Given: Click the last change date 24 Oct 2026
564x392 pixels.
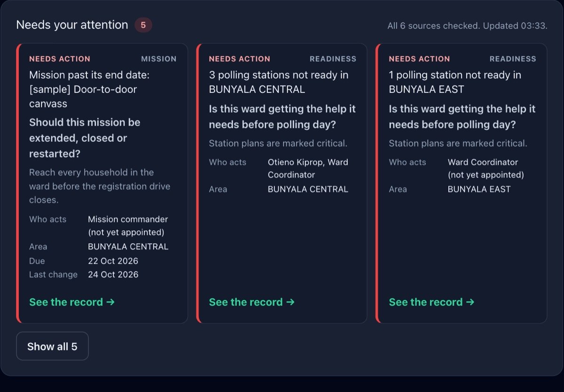Looking at the screenshot, I should point(113,275).
